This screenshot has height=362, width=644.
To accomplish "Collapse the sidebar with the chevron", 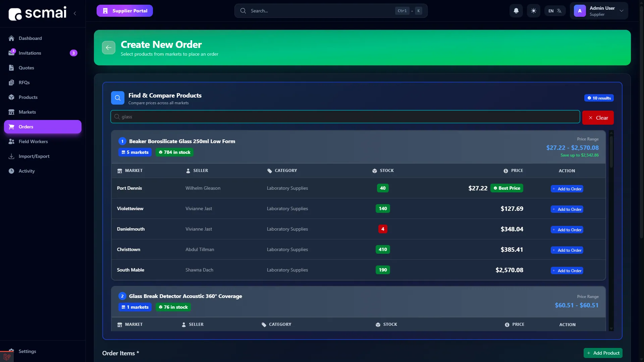I will pyautogui.click(x=75, y=13).
